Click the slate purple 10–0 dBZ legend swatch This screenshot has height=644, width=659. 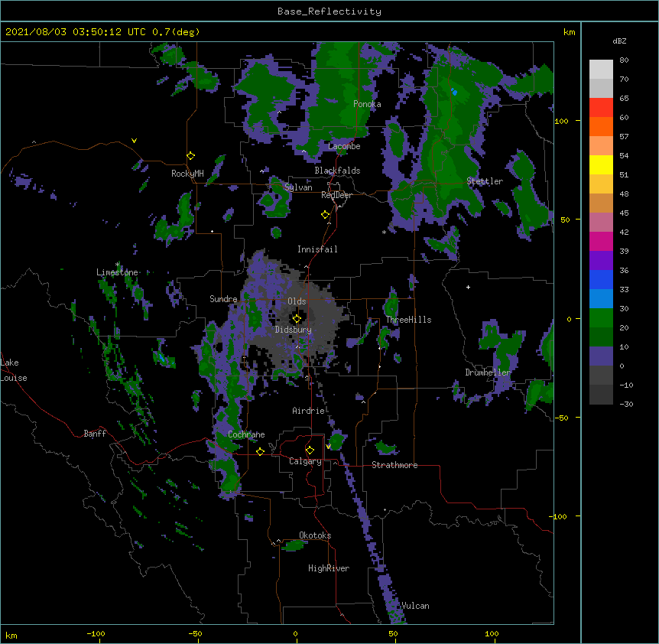pyautogui.click(x=601, y=356)
